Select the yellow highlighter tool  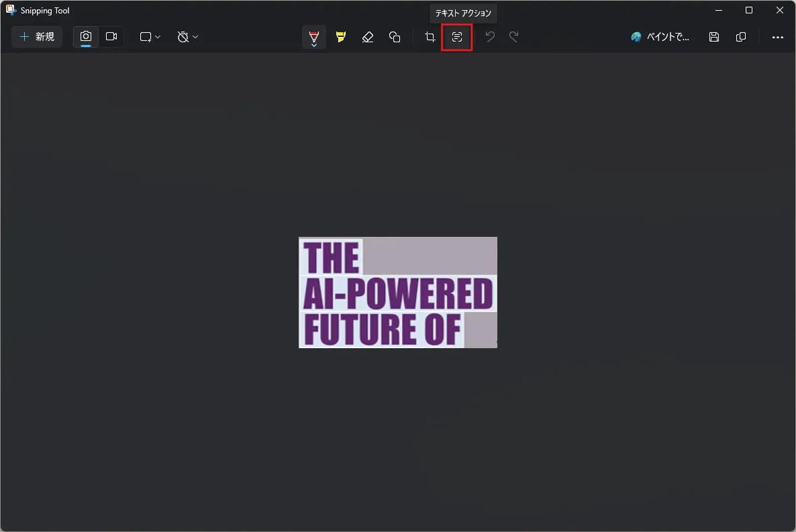pyautogui.click(x=341, y=37)
